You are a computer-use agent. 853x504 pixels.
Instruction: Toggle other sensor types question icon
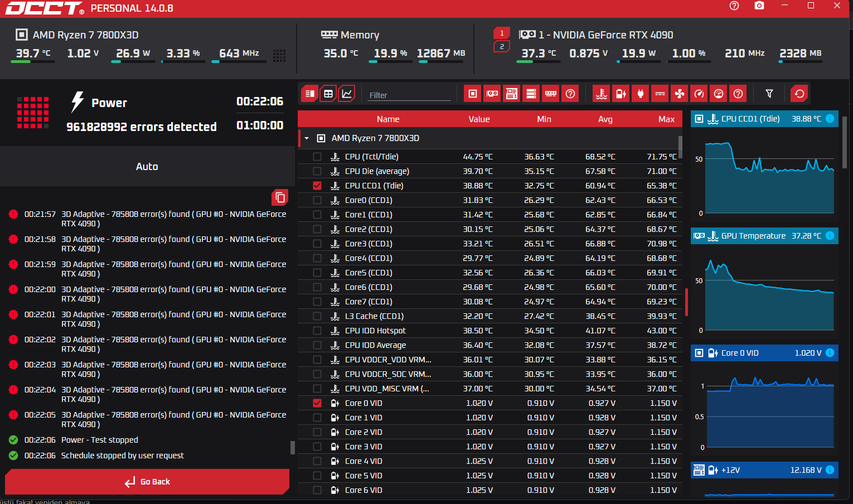(x=738, y=94)
